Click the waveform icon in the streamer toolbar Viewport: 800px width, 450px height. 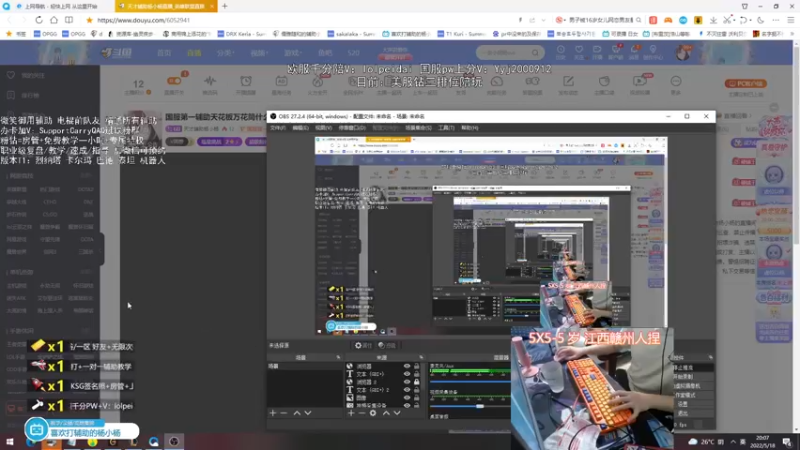(x=210, y=81)
